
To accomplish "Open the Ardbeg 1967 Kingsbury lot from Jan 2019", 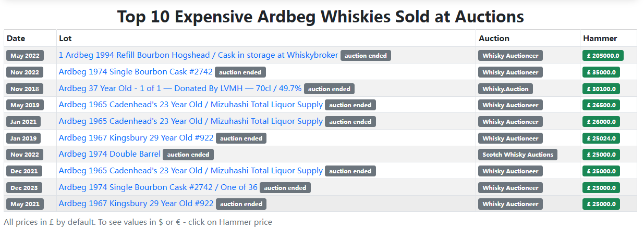I will [136, 138].
